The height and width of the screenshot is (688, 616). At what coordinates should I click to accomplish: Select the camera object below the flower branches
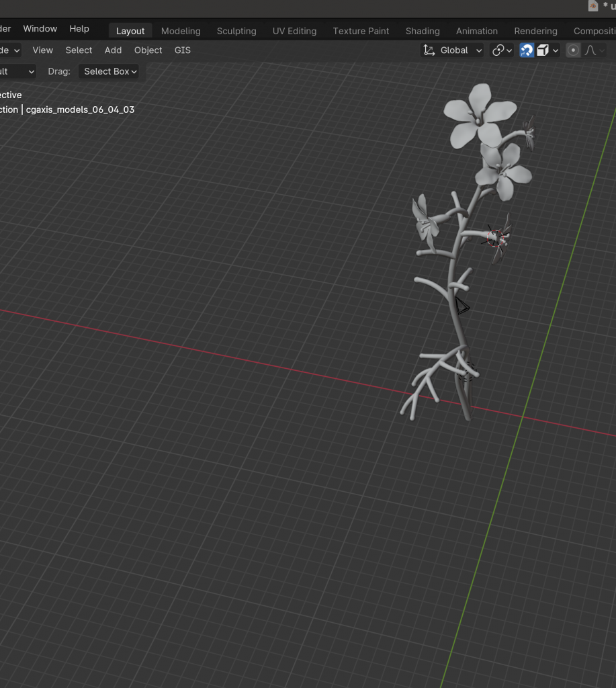461,306
